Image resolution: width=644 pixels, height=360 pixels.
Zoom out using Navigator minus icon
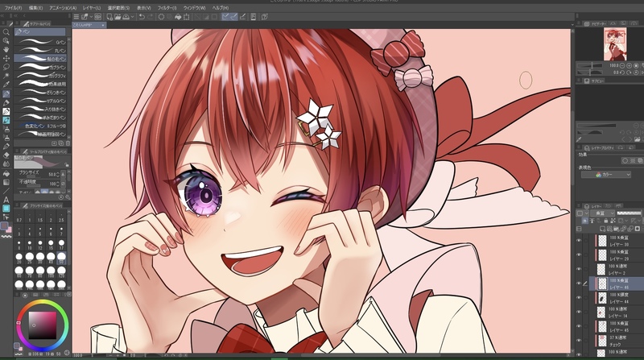tap(622, 66)
